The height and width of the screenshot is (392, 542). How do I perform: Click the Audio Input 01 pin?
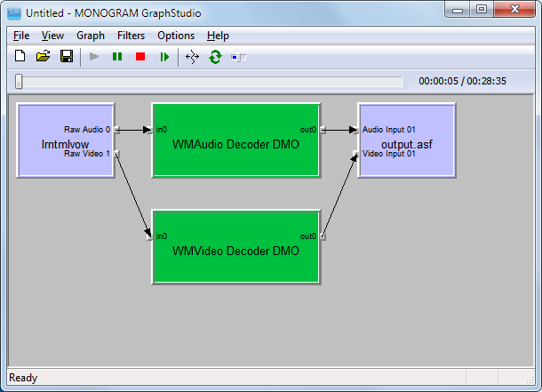coord(355,130)
